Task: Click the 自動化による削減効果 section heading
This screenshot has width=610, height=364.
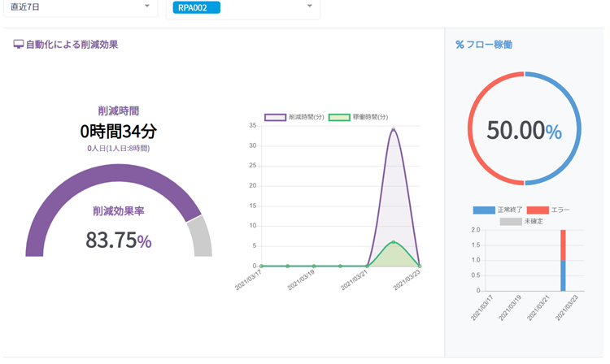Action: point(72,45)
